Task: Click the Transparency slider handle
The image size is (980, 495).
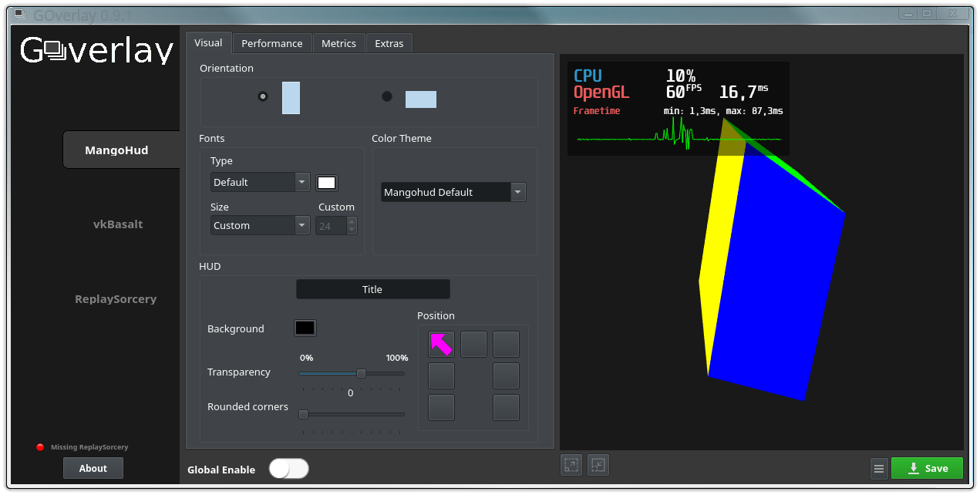Action: click(x=361, y=373)
